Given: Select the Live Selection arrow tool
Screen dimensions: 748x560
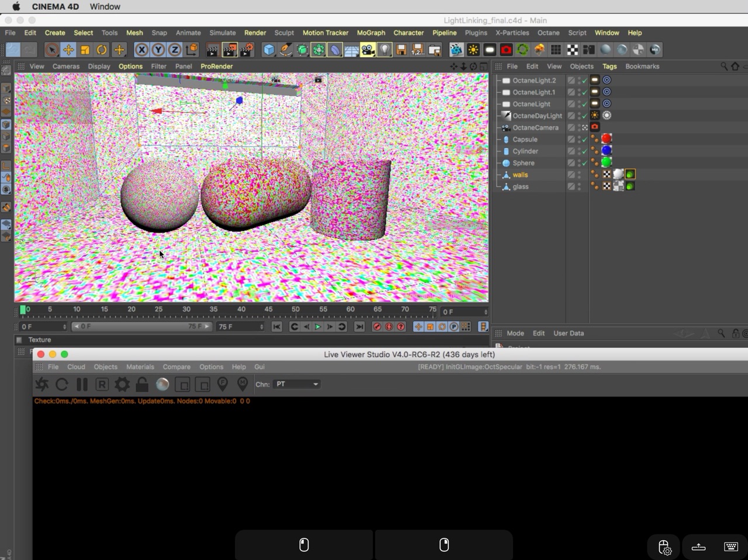Looking at the screenshot, I should click(51, 50).
